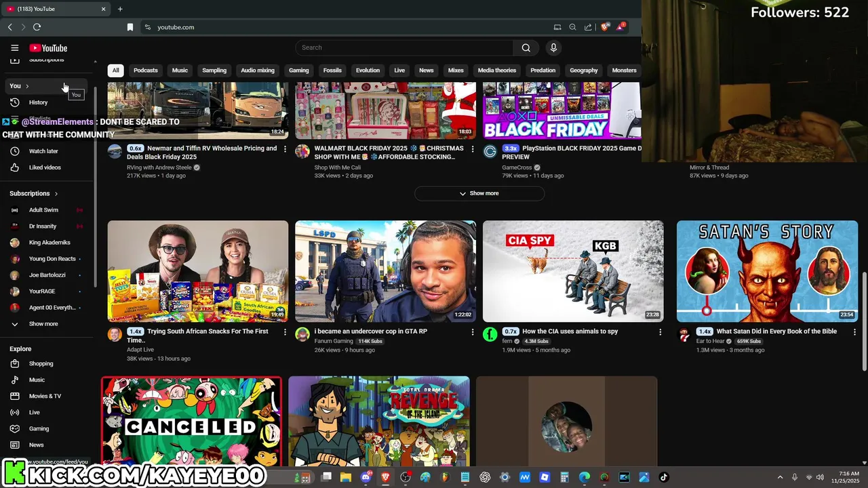
Task: Open Live under Explore
Action: point(47,413)
